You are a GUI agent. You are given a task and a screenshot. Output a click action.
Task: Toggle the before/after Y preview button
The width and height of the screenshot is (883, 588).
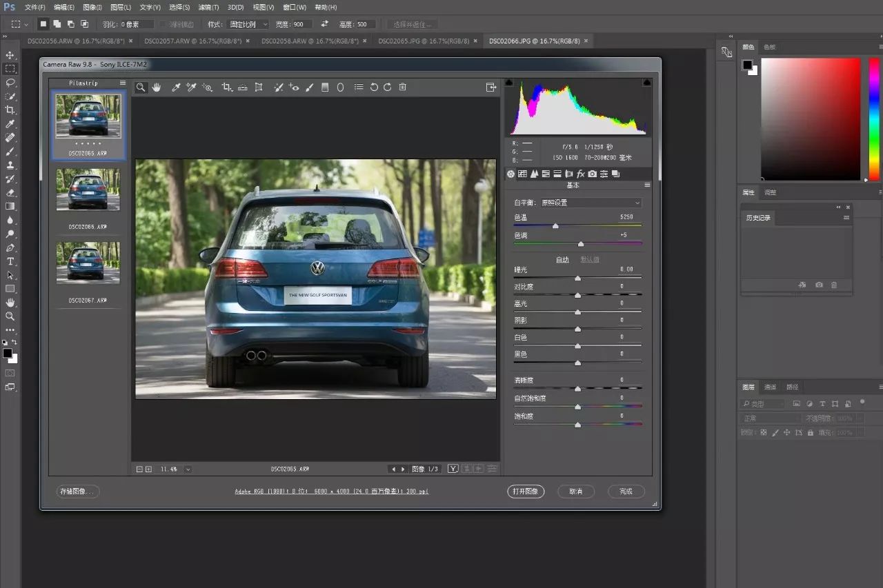click(453, 469)
